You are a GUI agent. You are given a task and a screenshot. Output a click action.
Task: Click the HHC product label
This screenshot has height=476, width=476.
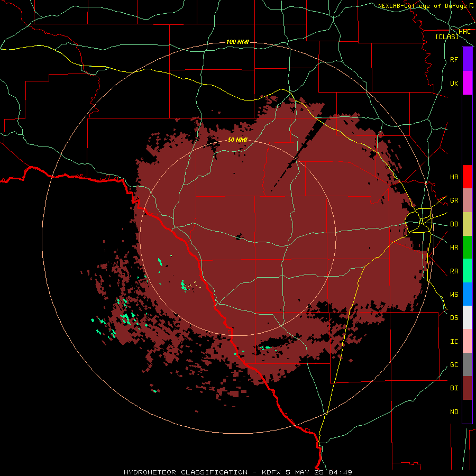point(465,32)
